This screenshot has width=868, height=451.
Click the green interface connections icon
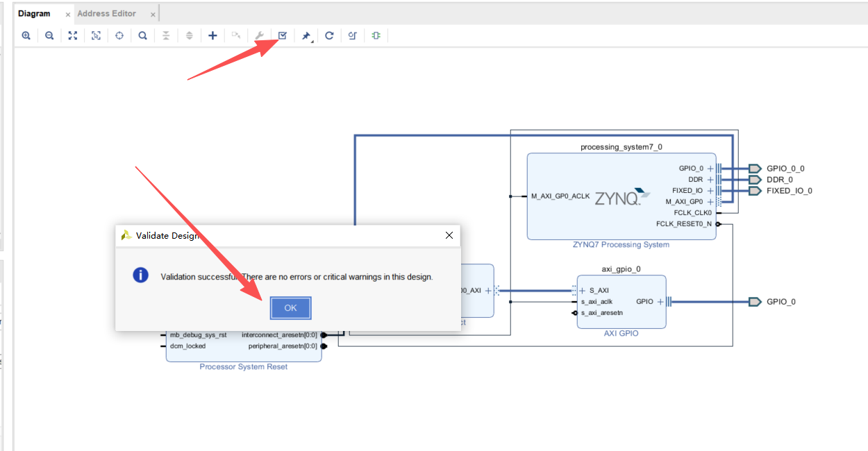pos(376,35)
